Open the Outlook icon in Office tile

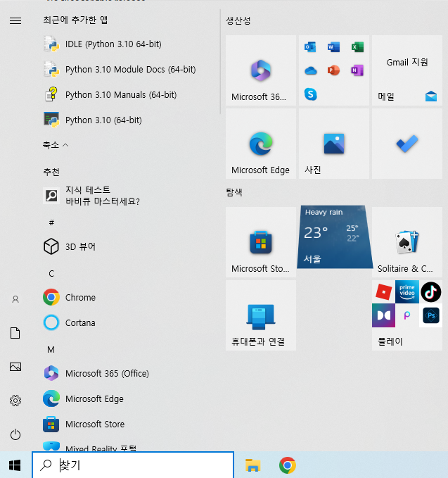310,47
